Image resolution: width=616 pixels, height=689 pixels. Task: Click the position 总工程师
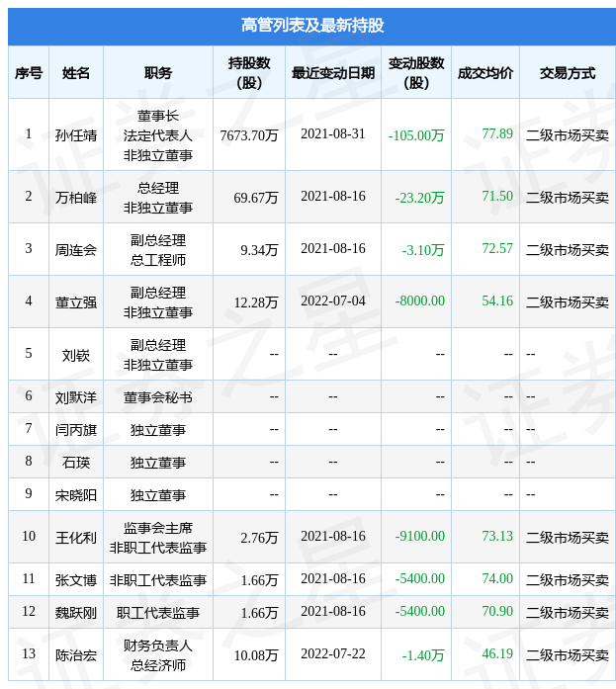(x=158, y=260)
